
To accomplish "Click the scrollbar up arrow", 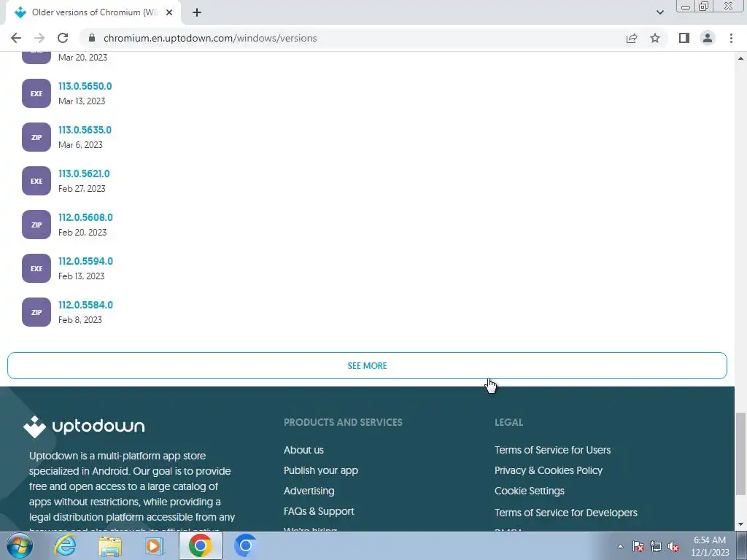I will [x=741, y=58].
